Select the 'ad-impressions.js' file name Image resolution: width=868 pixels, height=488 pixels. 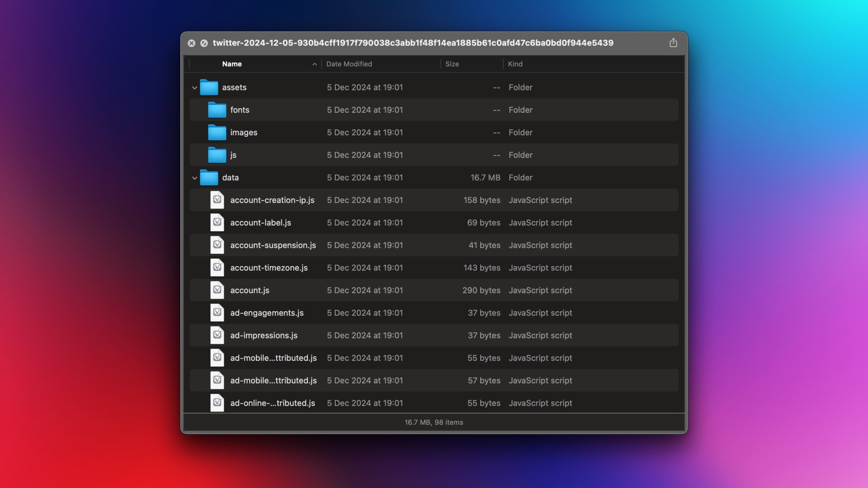pyautogui.click(x=264, y=335)
